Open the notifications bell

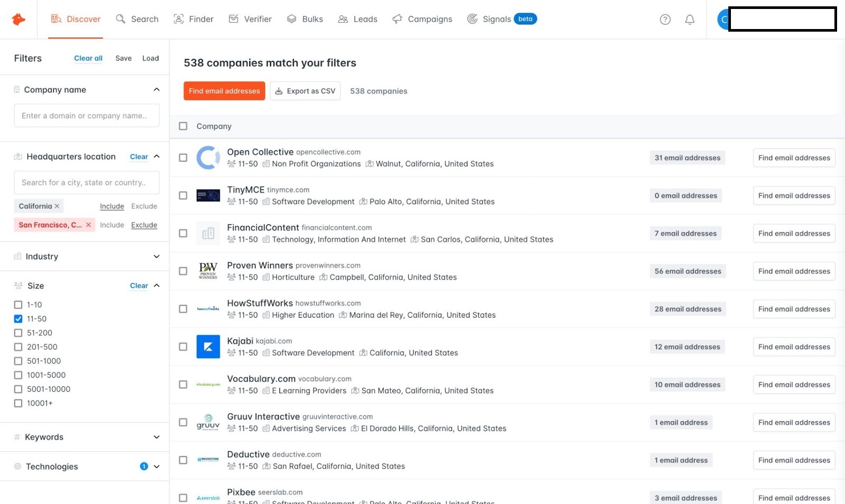tap(690, 20)
